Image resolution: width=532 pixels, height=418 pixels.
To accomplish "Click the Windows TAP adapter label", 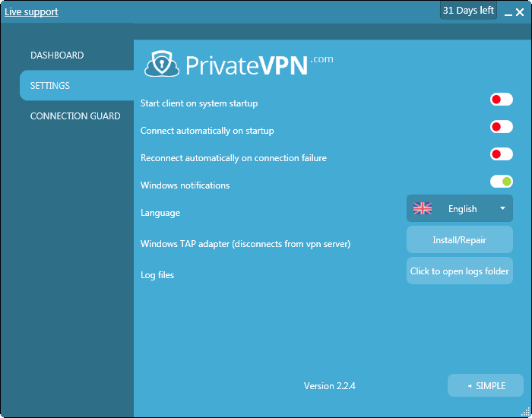I will [245, 244].
